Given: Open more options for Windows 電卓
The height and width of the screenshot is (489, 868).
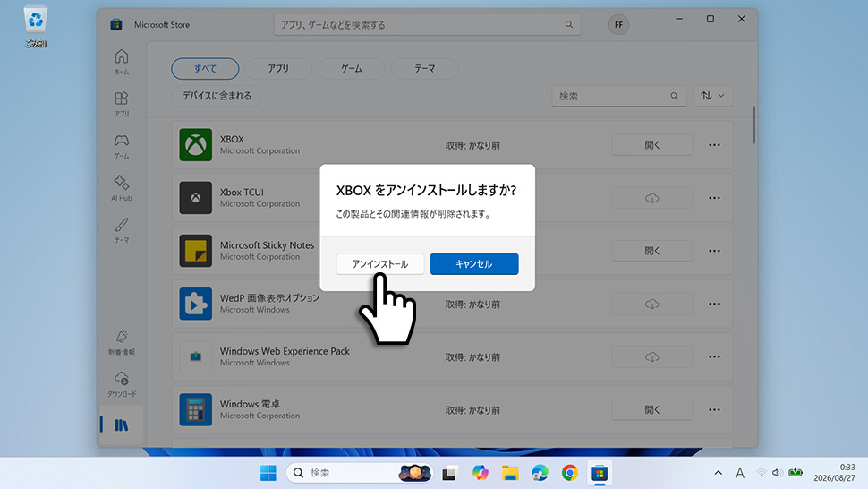Looking at the screenshot, I should click(714, 410).
